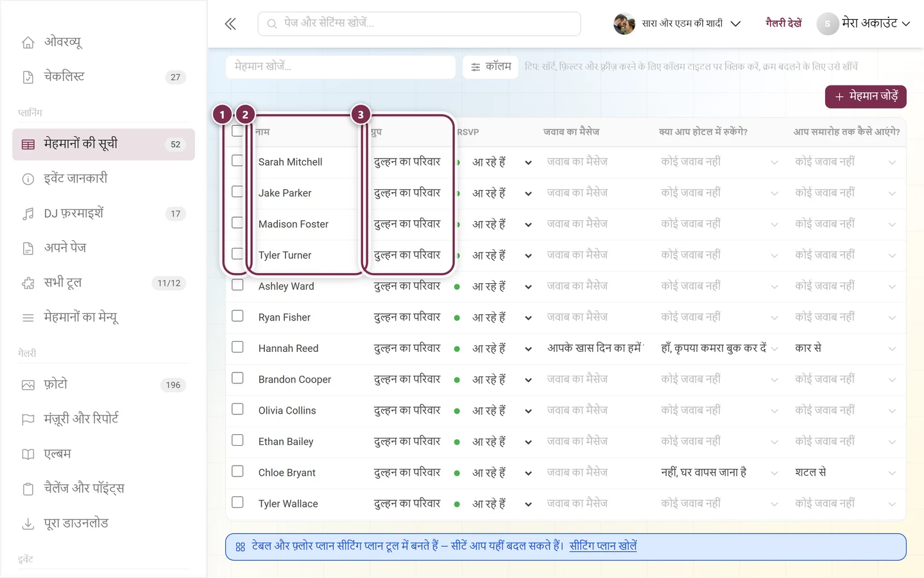Click the मंज़ूरी और रिपोर्ट flag icon
The height and width of the screenshot is (578, 924).
click(x=28, y=420)
